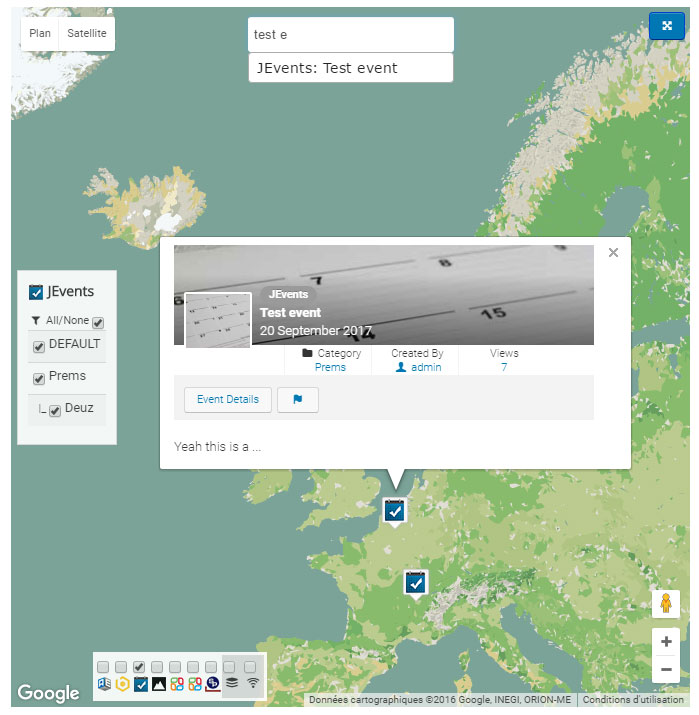Viewport: 699px width, 715px height.
Task: Enable checkbox above EB globe icon
Action: click(211, 667)
